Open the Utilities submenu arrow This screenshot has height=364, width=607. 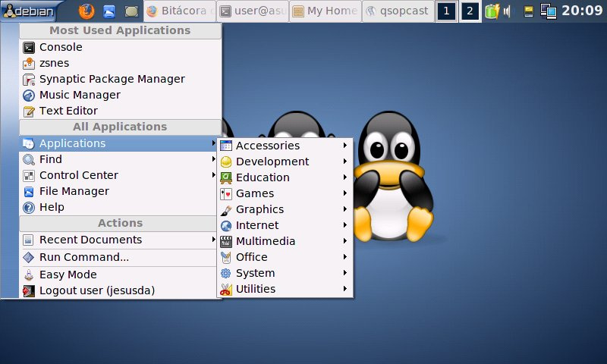tap(345, 289)
